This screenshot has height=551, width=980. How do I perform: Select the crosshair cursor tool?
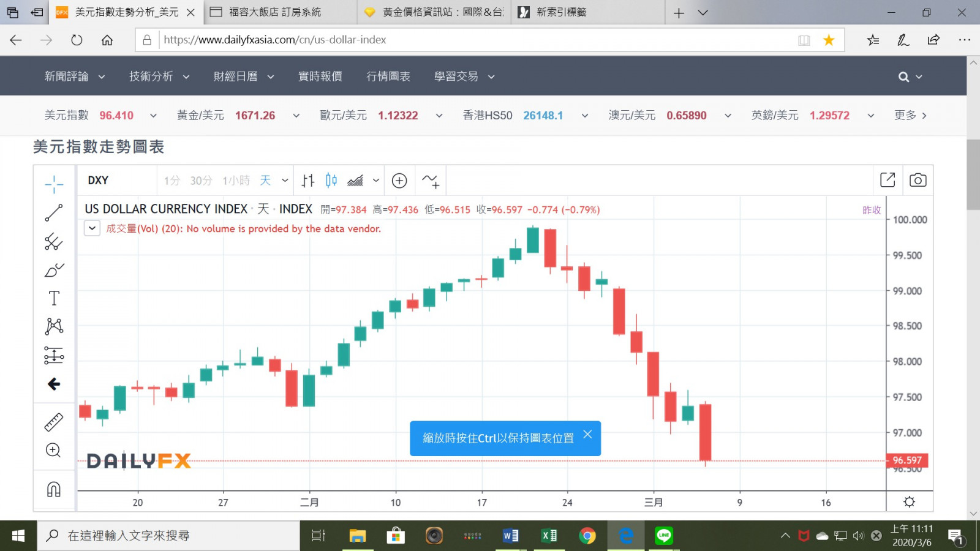coord(54,184)
